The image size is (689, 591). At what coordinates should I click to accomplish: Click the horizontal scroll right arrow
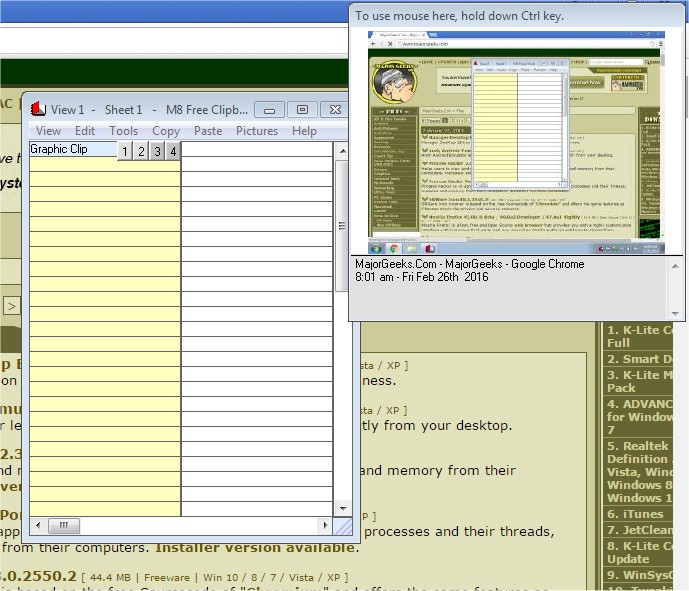(325, 525)
